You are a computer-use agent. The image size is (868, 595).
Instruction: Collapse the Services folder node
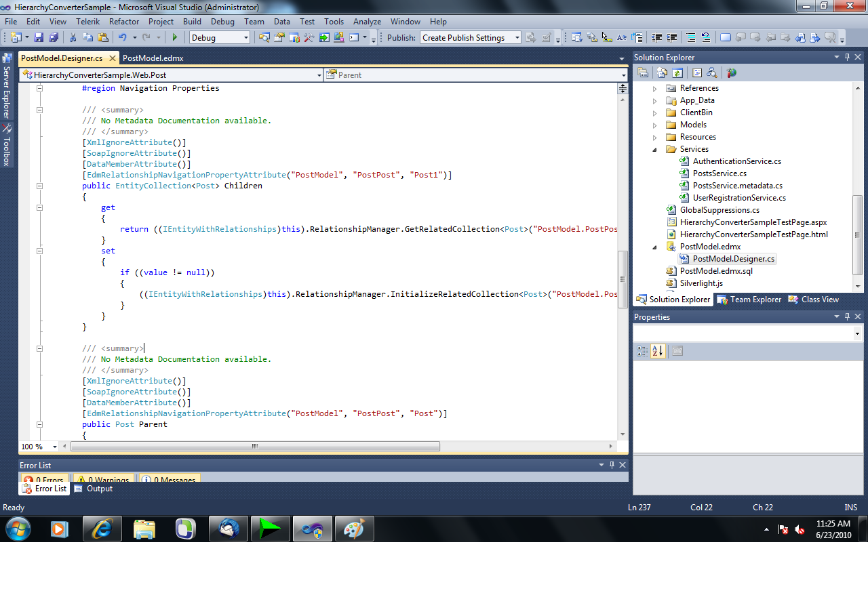[x=655, y=149]
